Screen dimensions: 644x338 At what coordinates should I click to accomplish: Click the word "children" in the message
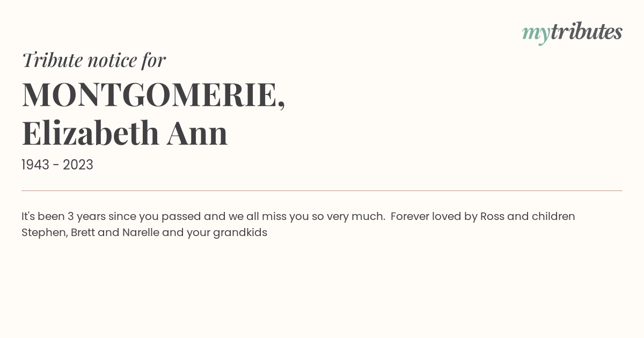click(553, 217)
